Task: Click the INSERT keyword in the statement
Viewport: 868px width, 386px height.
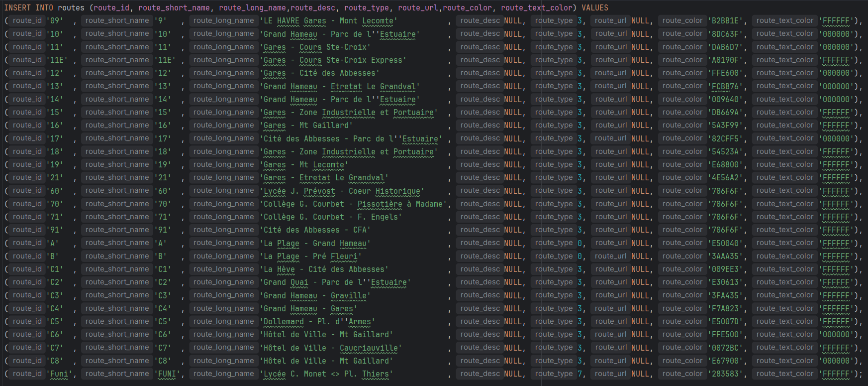Action: (17, 7)
